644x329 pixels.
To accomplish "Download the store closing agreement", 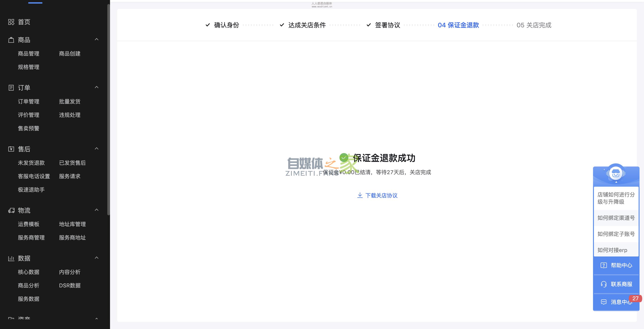I will [377, 195].
